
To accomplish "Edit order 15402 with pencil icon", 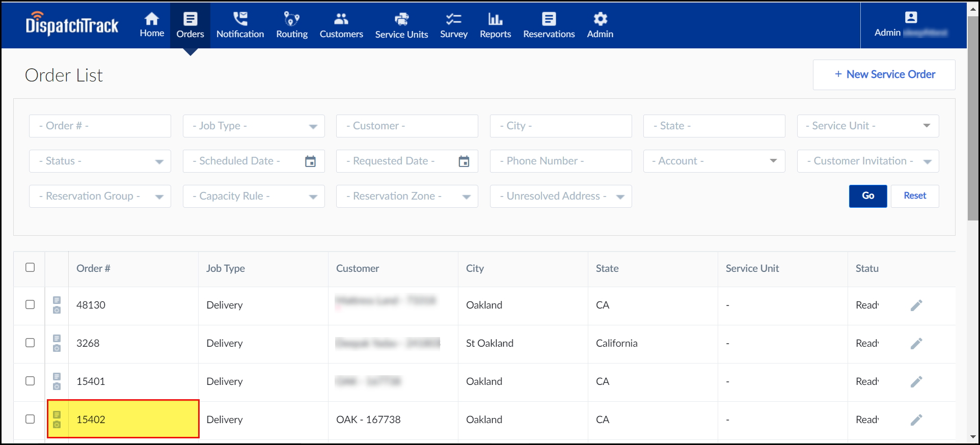I will [916, 420].
